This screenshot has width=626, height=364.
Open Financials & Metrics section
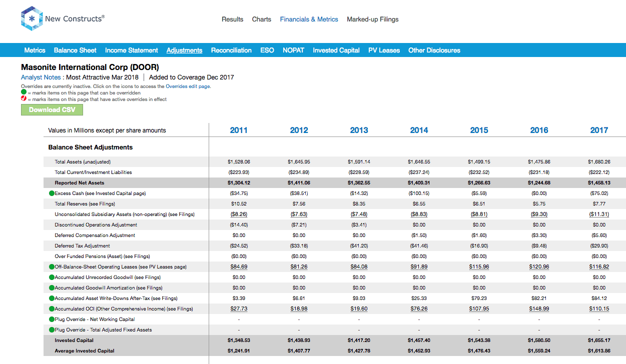[309, 19]
